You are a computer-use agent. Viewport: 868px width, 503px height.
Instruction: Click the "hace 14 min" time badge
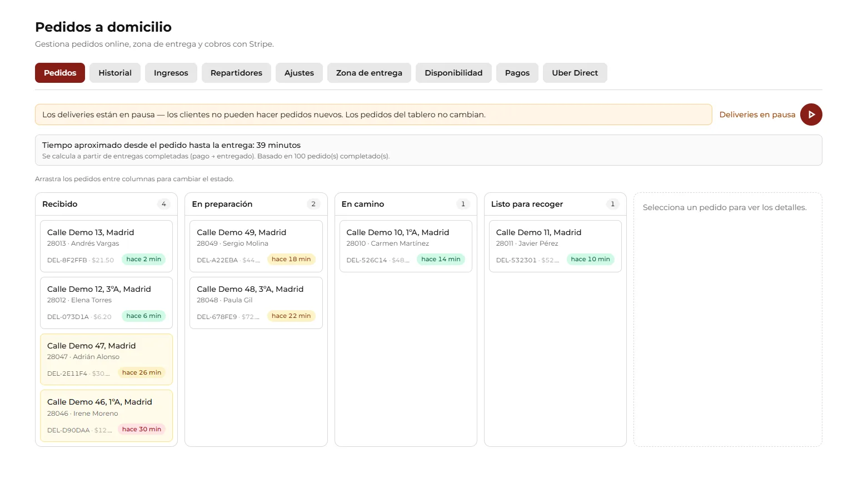[x=441, y=259]
